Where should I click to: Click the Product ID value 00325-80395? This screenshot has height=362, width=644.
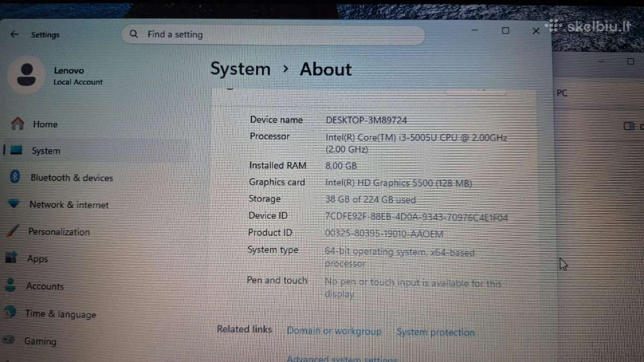384,234
